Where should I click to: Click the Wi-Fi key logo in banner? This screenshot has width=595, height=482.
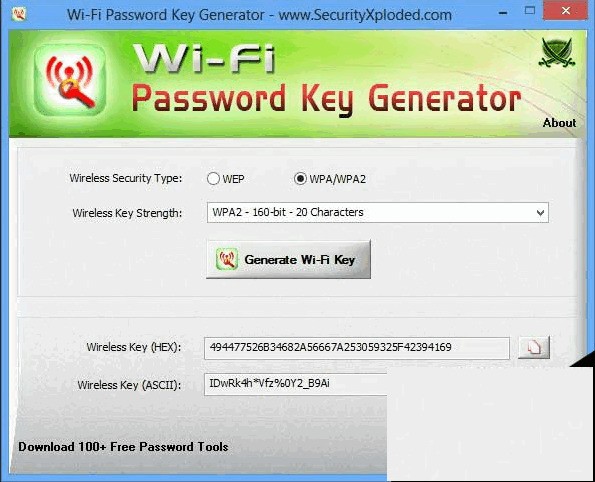tap(70, 80)
